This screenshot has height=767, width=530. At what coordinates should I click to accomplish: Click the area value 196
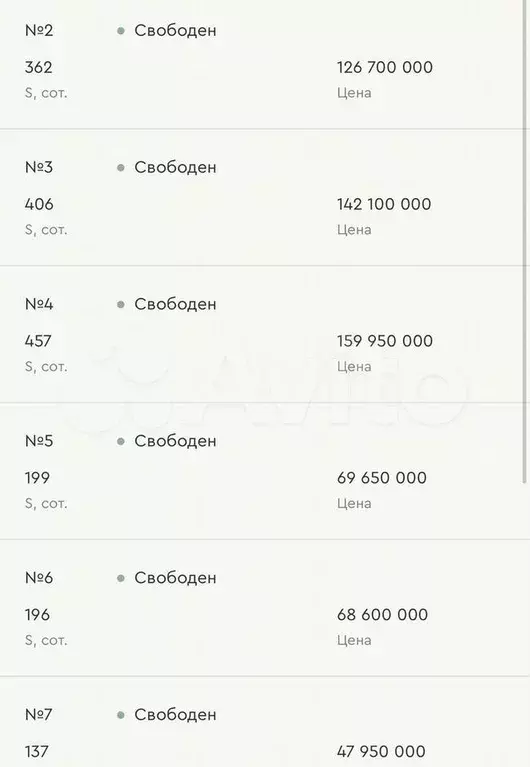click(x=37, y=615)
